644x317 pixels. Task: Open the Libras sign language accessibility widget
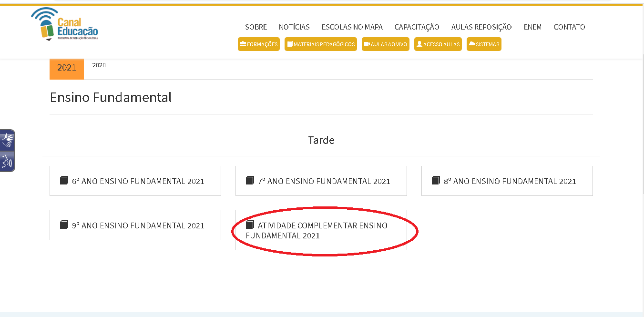coord(8,141)
